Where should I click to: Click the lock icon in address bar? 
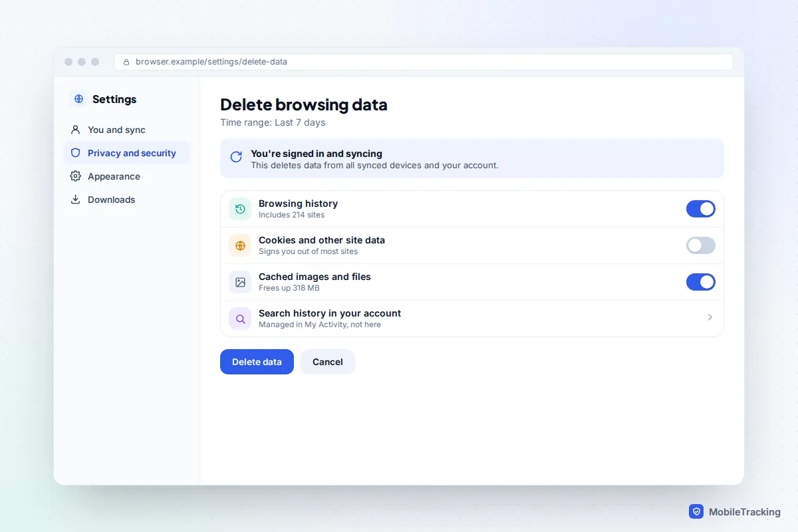126,62
